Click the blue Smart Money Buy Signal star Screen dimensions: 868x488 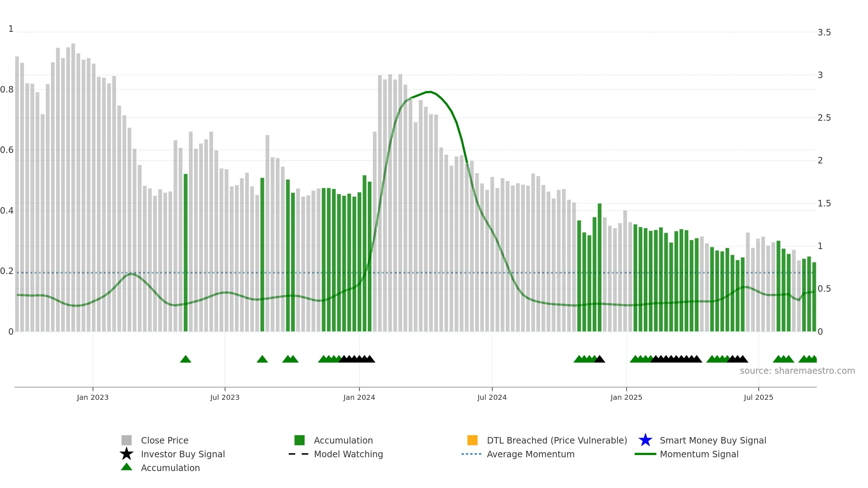pyautogui.click(x=645, y=440)
